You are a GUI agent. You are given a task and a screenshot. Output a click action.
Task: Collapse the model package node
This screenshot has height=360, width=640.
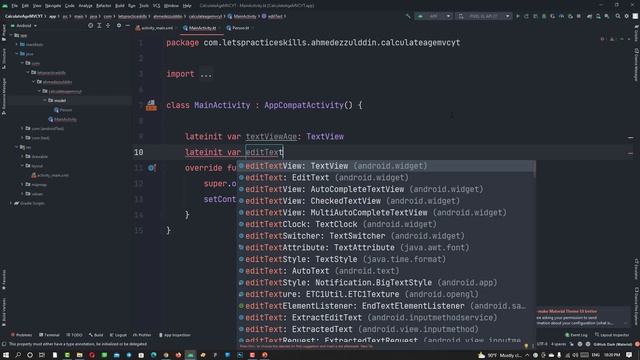tap(45, 100)
